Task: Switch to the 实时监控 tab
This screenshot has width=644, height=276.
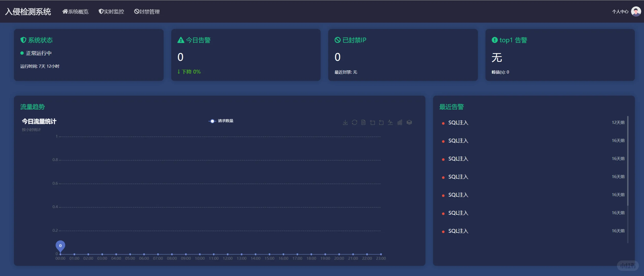Action: (x=111, y=11)
